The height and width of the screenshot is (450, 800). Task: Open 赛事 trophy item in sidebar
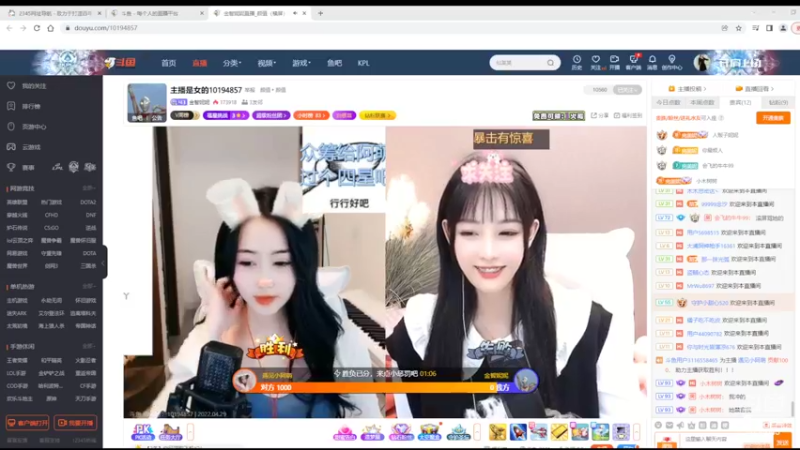[21, 167]
